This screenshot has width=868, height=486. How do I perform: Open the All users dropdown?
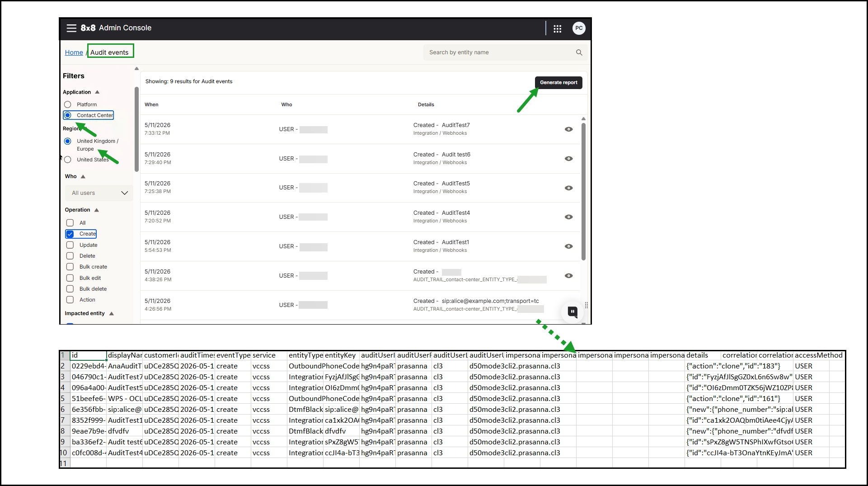(x=99, y=193)
